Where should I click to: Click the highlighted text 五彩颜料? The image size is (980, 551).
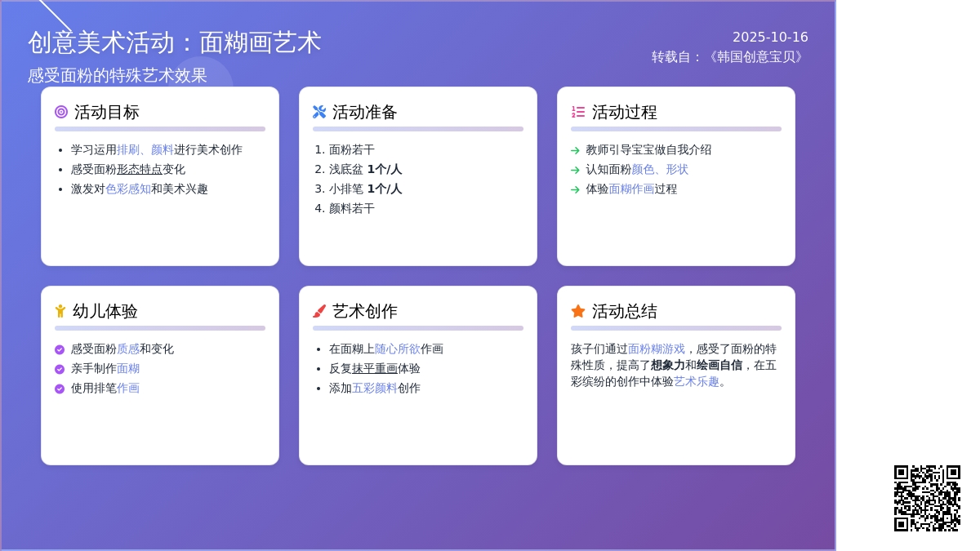(375, 389)
